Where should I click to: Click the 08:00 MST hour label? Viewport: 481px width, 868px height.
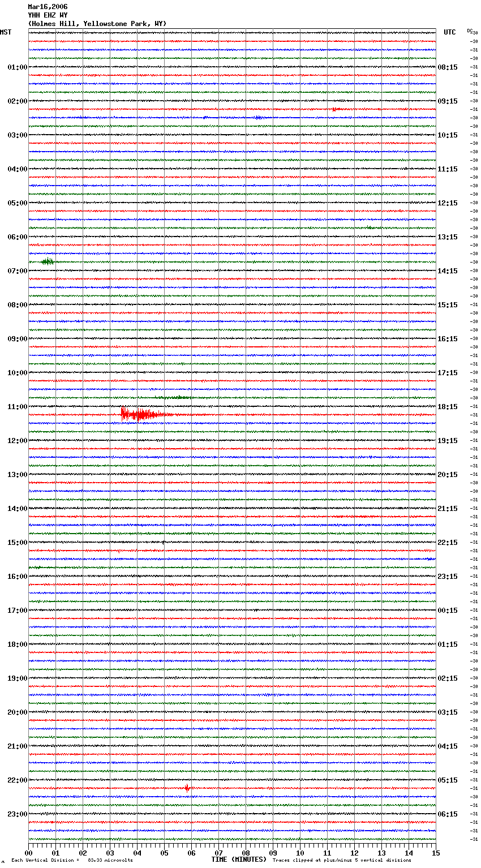click(x=18, y=305)
